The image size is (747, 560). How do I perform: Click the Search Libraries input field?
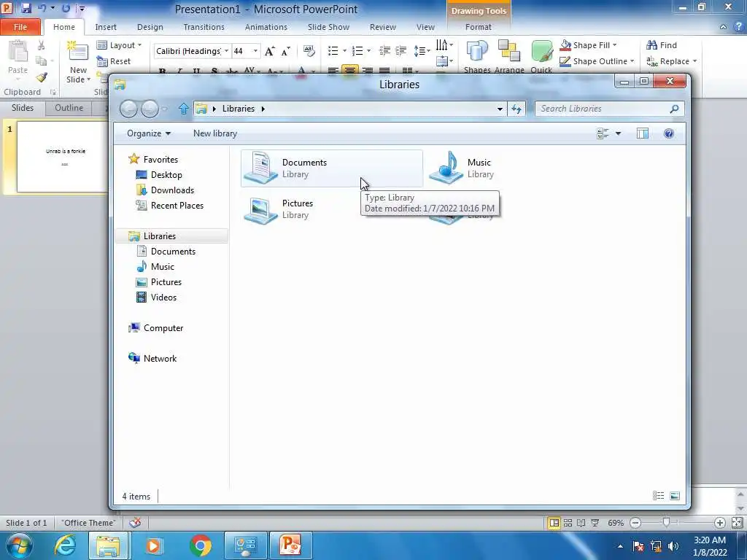610,109
